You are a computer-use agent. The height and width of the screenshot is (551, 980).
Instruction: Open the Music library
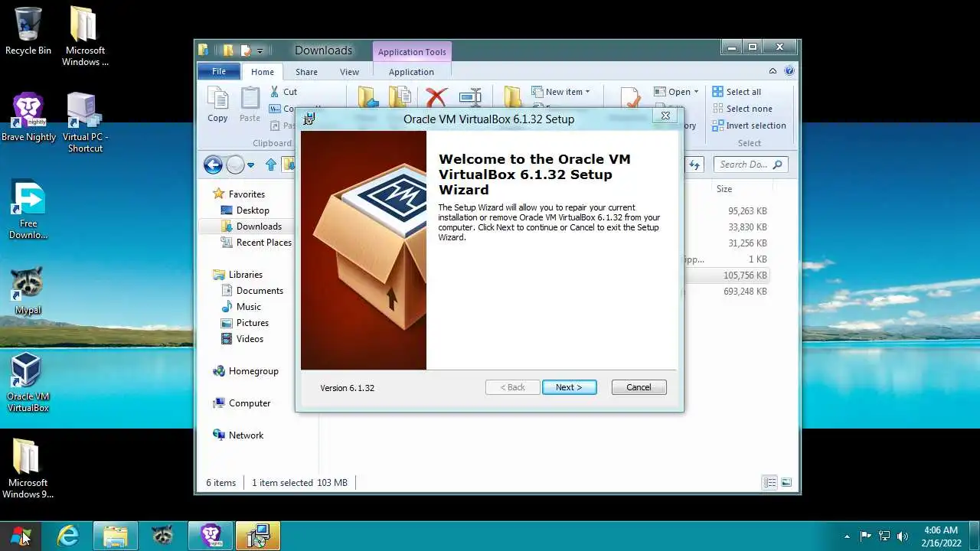(241, 307)
